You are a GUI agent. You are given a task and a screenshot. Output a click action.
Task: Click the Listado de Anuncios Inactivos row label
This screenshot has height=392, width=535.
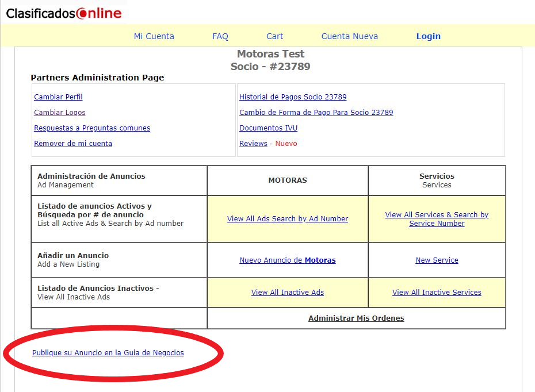[x=119, y=293]
